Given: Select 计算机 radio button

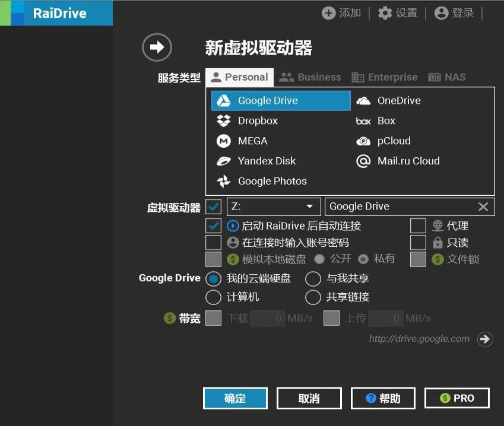Looking at the screenshot, I should 214,297.
